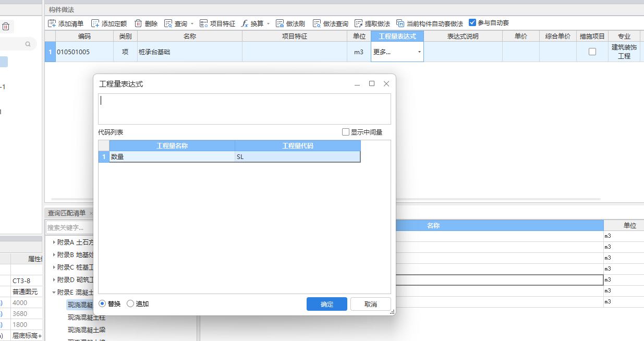Enable 显示中间量 checkbox in dialog
644x341 pixels.
coord(346,132)
